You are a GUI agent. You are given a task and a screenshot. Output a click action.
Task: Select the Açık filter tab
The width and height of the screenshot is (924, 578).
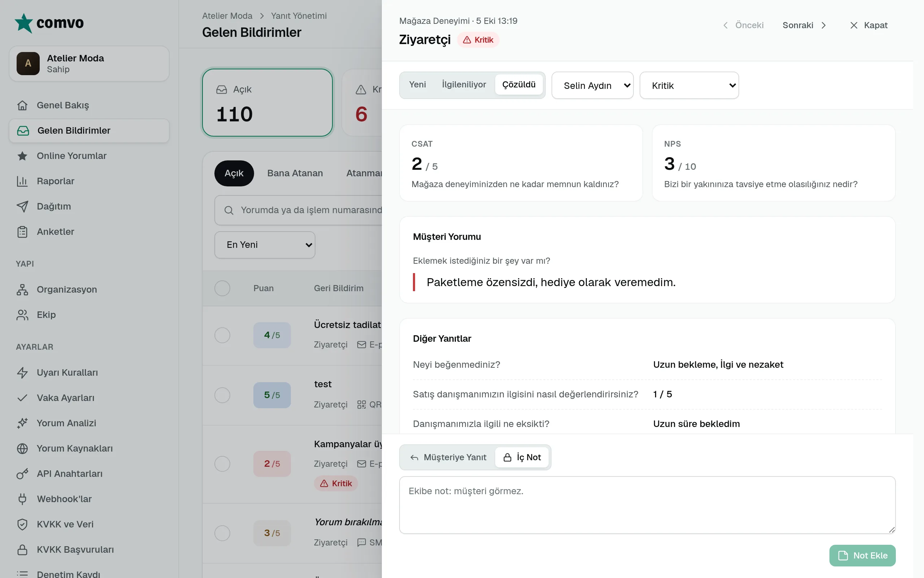click(234, 173)
